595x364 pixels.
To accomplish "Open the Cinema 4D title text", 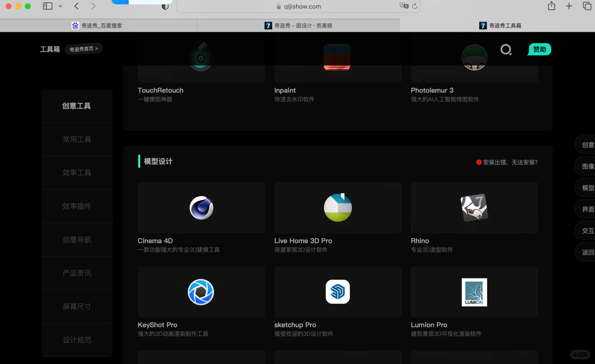I will [x=155, y=241].
